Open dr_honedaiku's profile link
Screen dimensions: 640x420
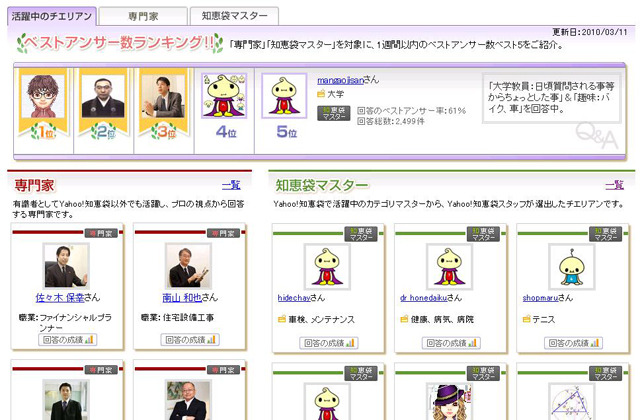pyautogui.click(x=424, y=298)
